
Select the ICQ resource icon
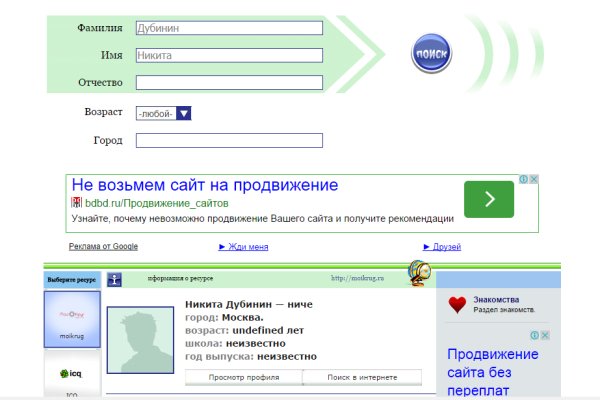72,375
